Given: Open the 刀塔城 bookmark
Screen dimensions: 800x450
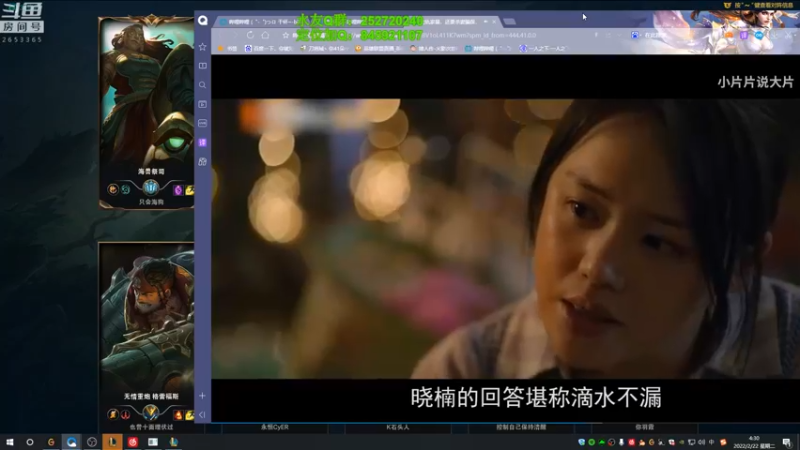Looking at the screenshot, I should [323, 48].
